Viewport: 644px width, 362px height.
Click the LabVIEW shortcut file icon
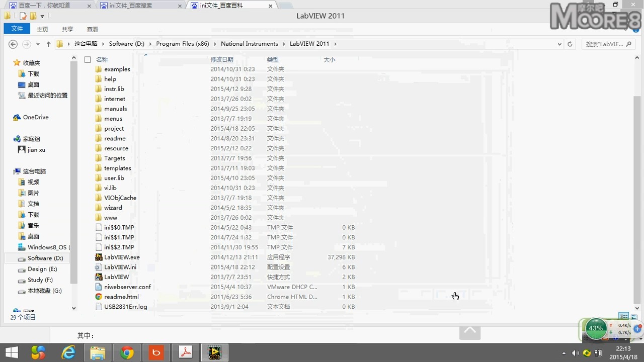click(99, 277)
